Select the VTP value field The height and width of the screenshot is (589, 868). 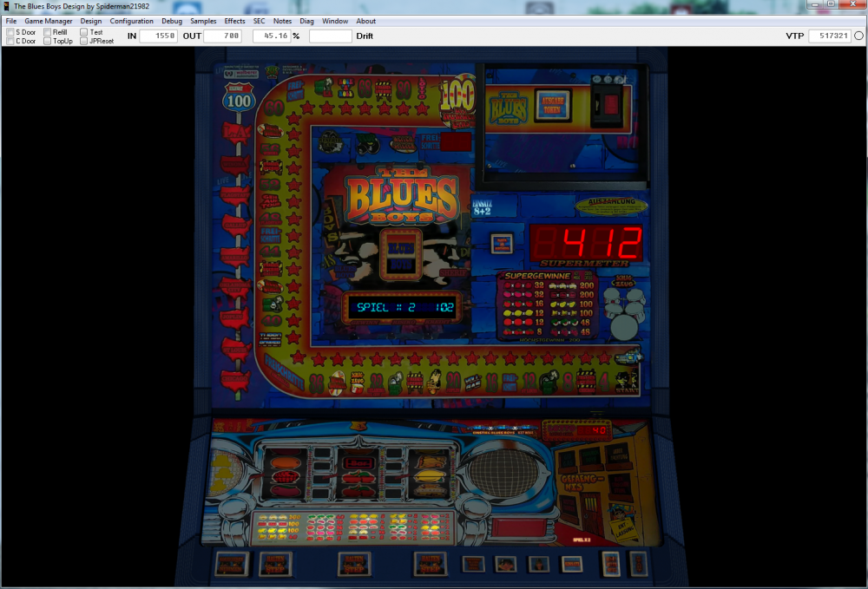[829, 36]
